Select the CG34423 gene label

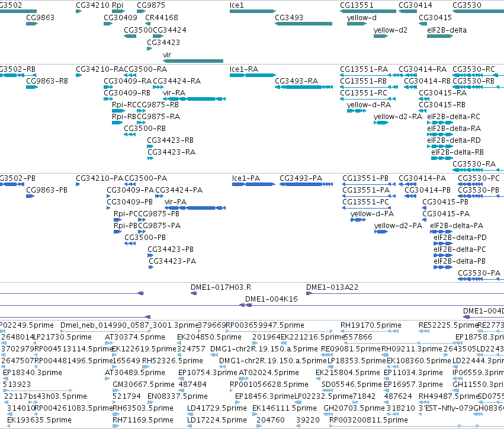click(x=163, y=43)
